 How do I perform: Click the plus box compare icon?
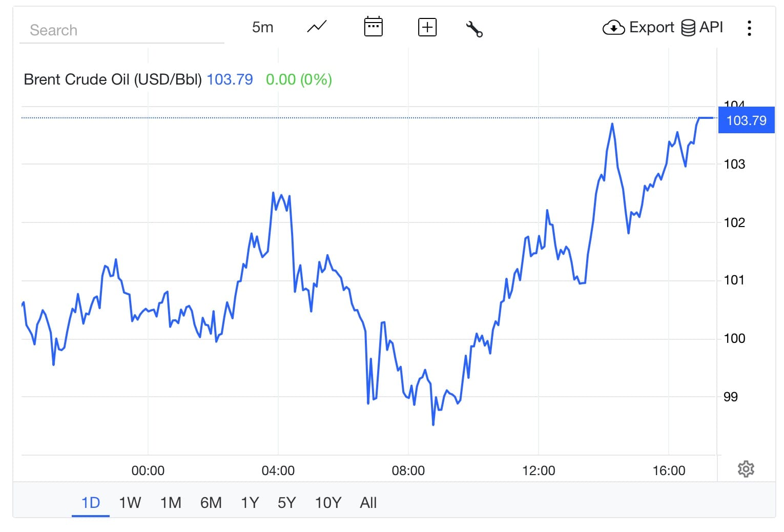point(427,27)
